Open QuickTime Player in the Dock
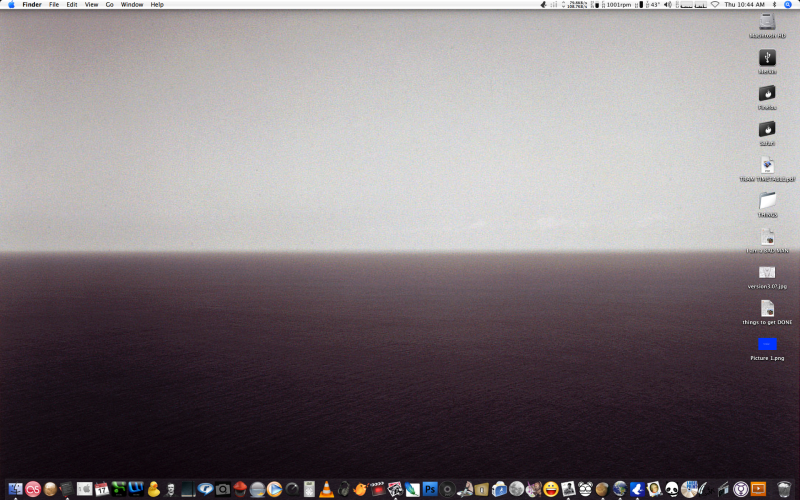This screenshot has height=500, width=800. tap(291, 489)
